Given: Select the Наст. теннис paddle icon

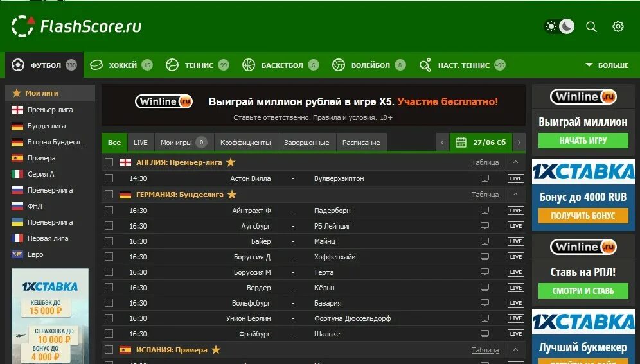Looking at the screenshot, I should pyautogui.click(x=425, y=65).
